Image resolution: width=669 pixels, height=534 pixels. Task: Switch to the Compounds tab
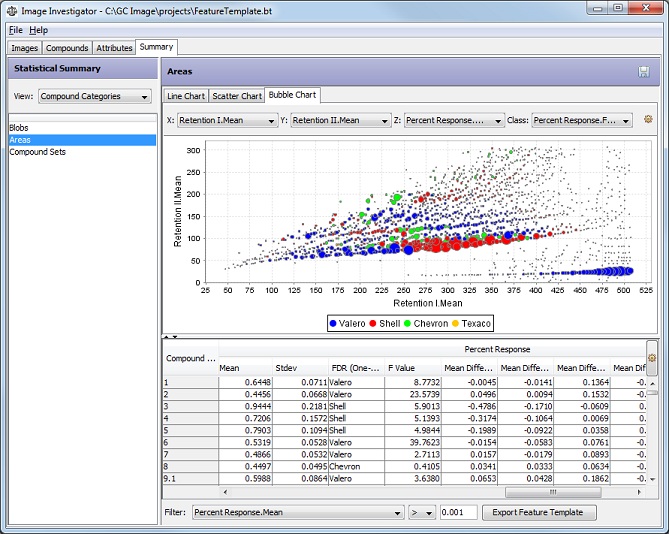(x=67, y=48)
